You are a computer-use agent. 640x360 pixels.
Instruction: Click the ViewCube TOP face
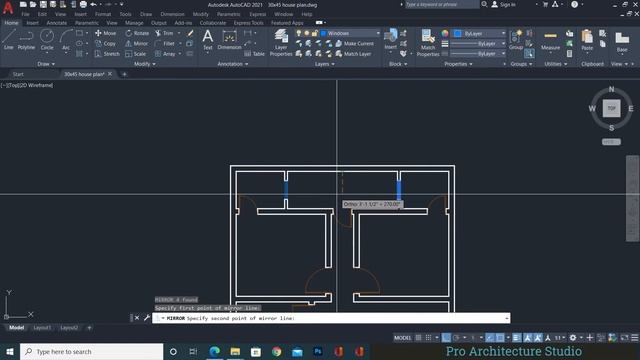coord(611,108)
